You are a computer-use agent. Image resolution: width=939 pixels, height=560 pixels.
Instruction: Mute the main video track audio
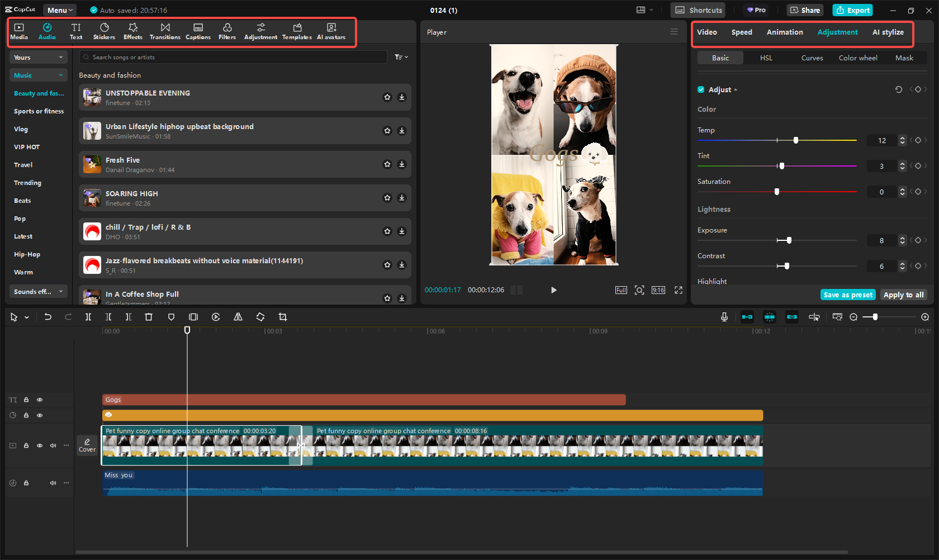[53, 445]
